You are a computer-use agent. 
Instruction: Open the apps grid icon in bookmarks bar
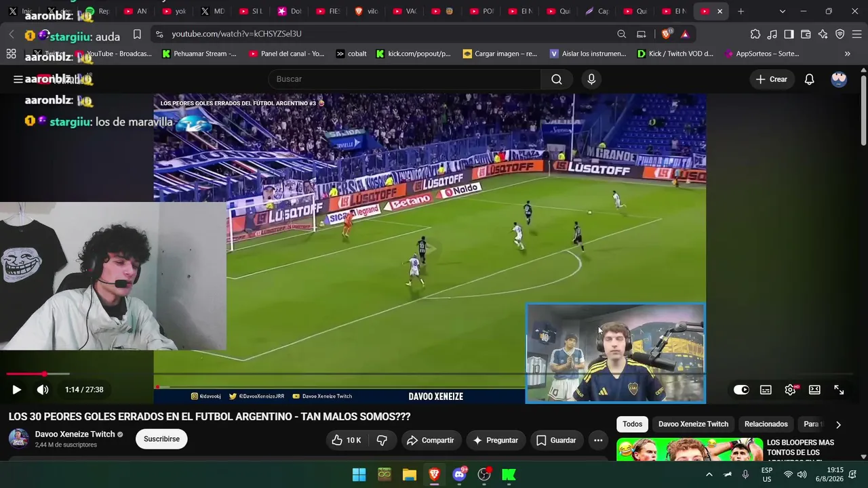coord(11,54)
